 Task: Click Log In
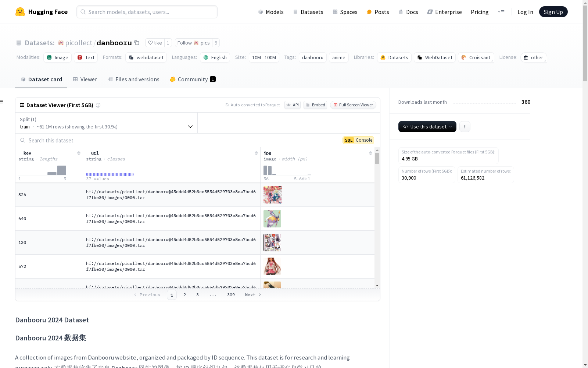click(x=525, y=12)
